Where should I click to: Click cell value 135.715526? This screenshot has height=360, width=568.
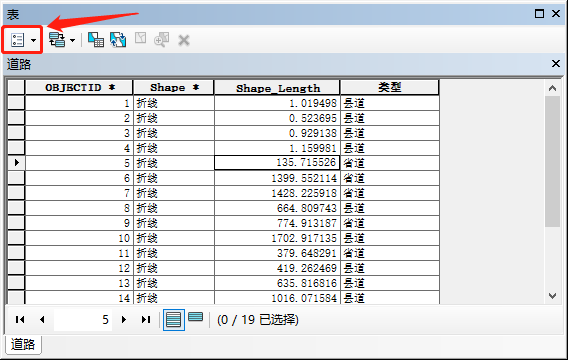click(277, 163)
